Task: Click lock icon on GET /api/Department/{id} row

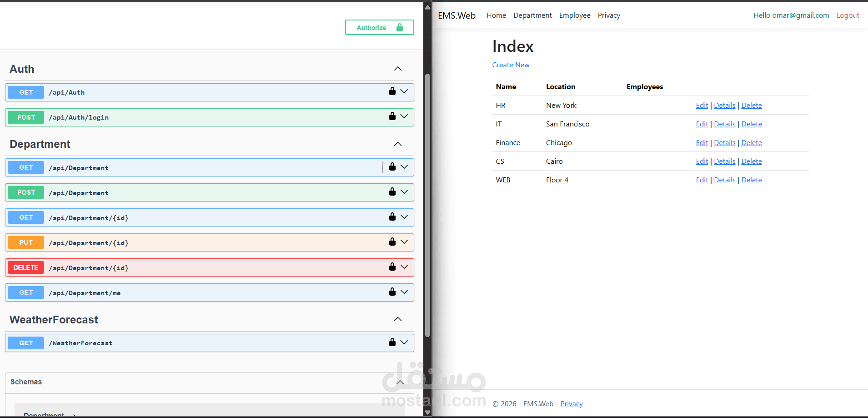Action: [x=392, y=217]
